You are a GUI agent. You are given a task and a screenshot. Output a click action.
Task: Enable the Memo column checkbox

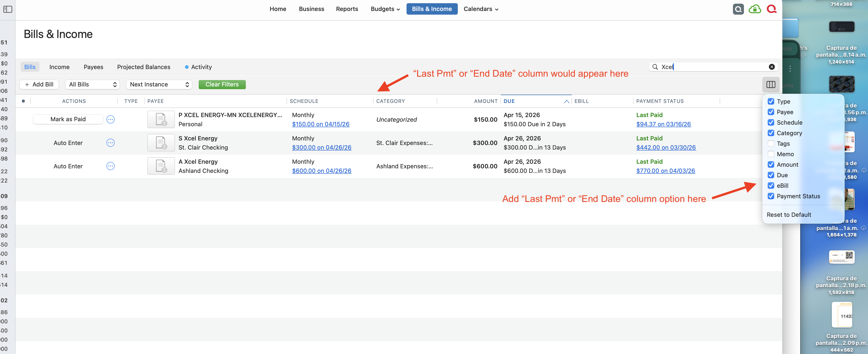click(x=771, y=154)
